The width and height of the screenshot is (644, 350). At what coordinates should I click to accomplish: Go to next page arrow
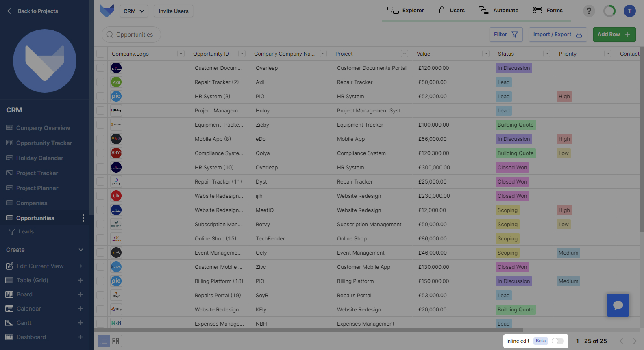635,341
